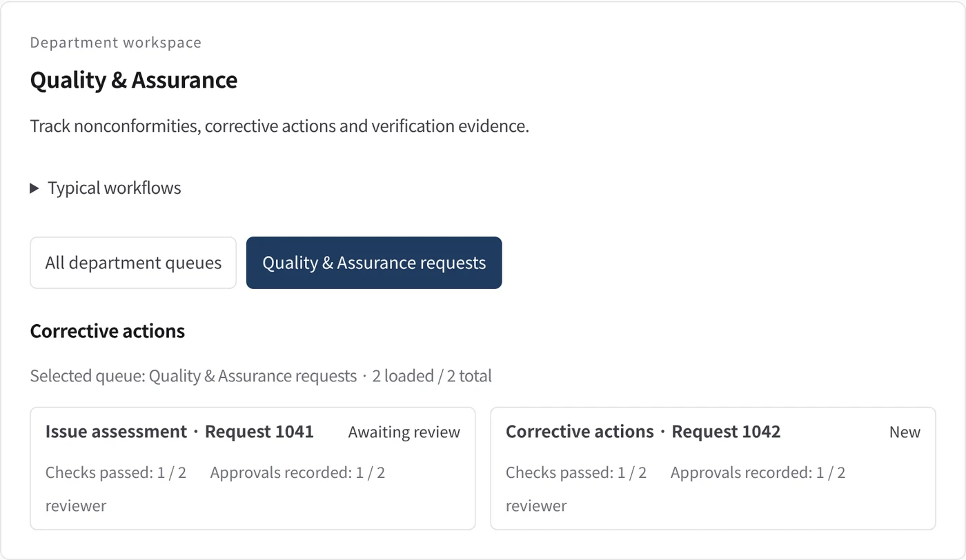Click Checks passed value in Request 1041
Image resolution: width=966 pixels, height=560 pixels.
(x=116, y=472)
